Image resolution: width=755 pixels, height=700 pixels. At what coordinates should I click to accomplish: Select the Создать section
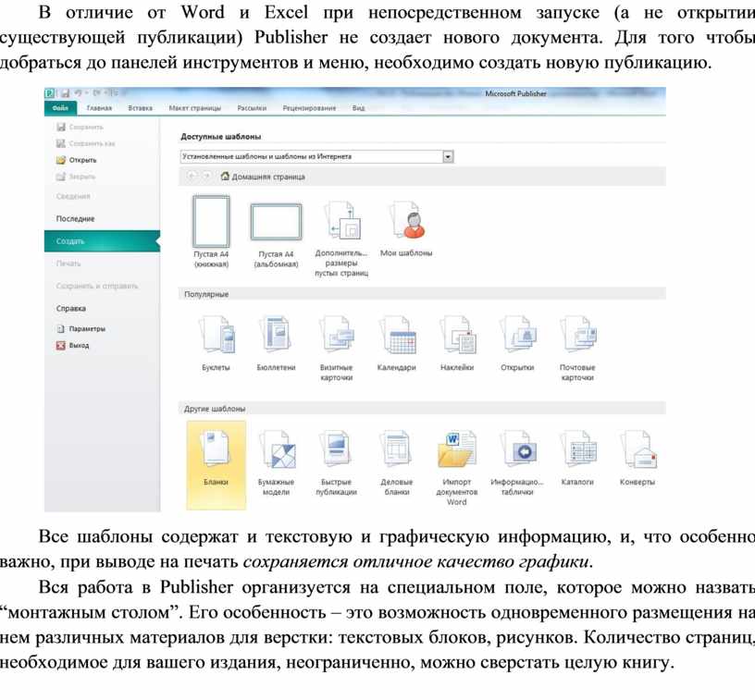pos(102,241)
